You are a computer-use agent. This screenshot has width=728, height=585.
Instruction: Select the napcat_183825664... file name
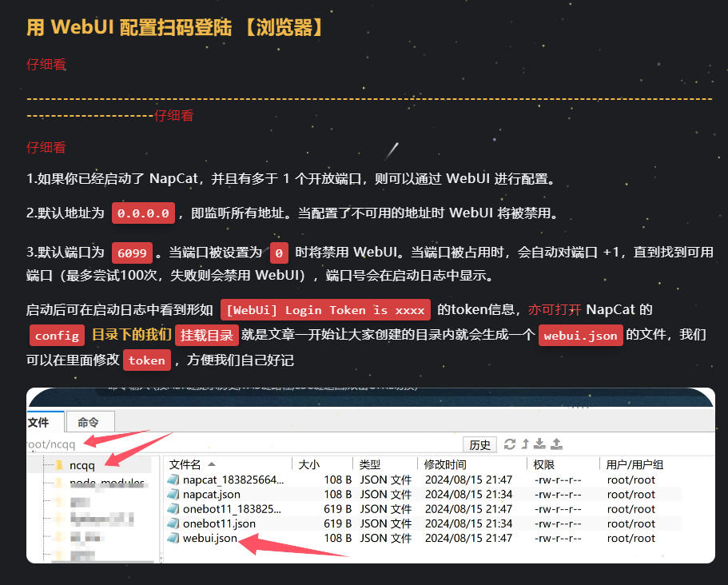(x=233, y=480)
